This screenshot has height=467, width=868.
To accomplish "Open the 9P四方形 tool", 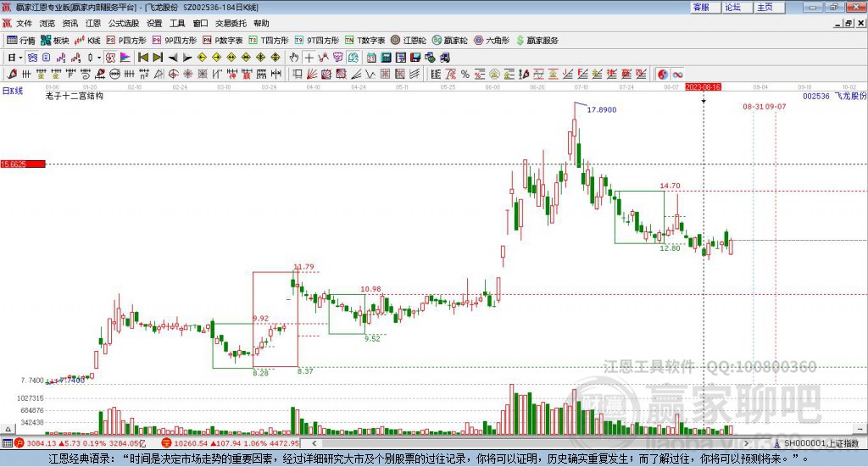I will point(175,41).
